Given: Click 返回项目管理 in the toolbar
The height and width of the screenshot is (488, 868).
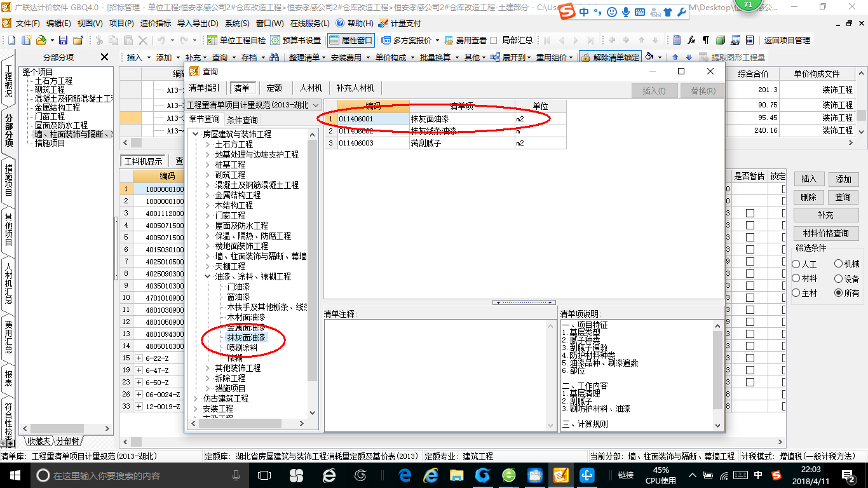Looking at the screenshot, I should [x=787, y=40].
